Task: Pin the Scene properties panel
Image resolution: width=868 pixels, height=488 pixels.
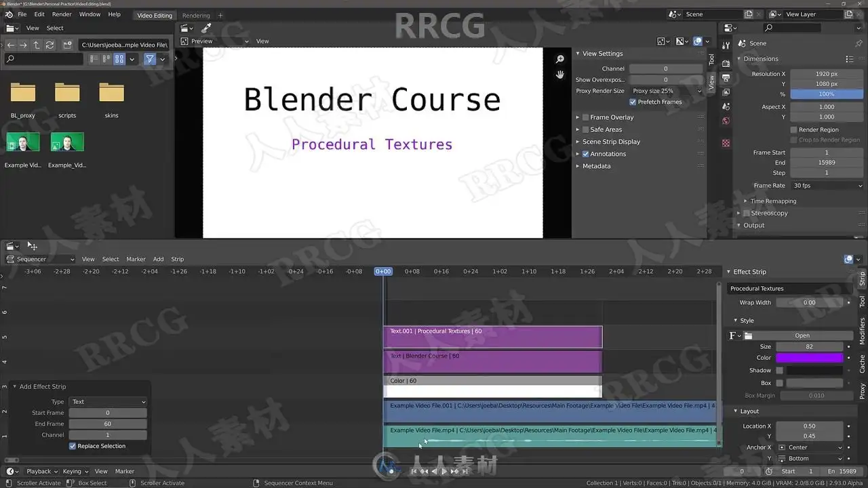Action: [858, 43]
